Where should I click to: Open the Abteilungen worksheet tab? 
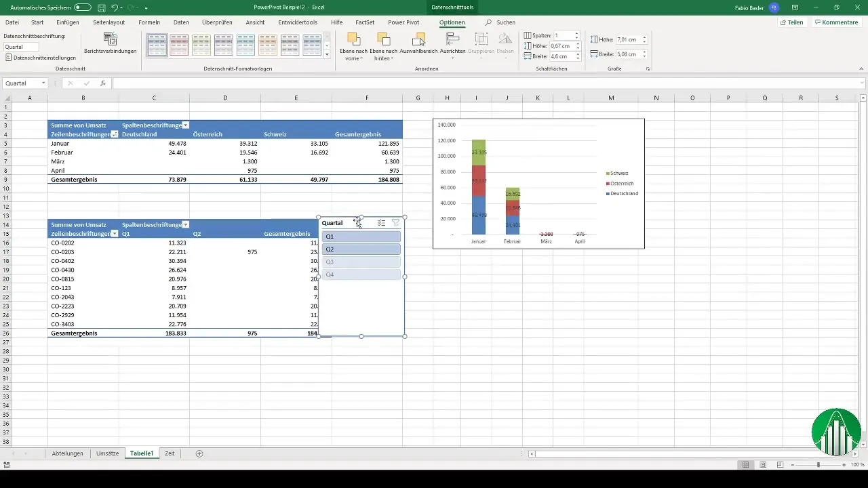68,453
